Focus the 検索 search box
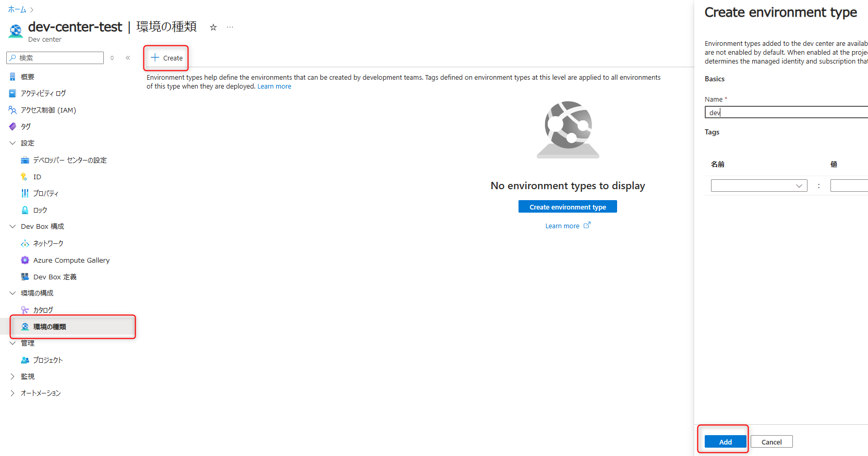The height and width of the screenshot is (456, 868). click(x=55, y=58)
